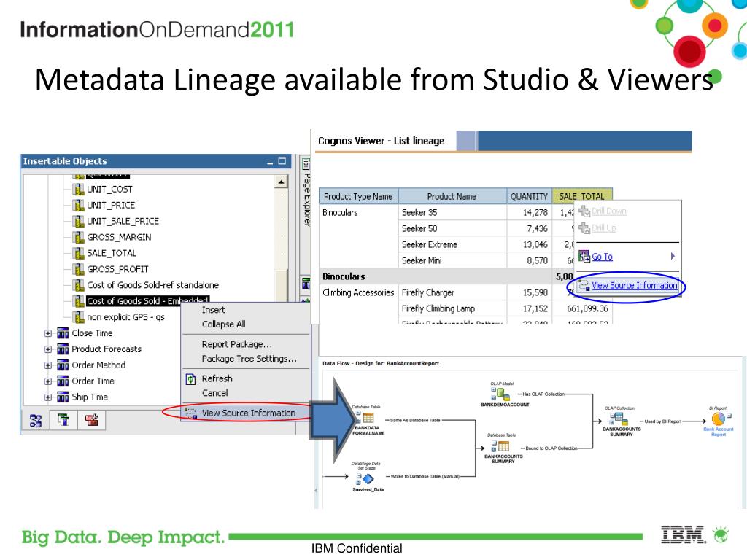Click the BANKDATA FORMALNAME table icon
747x560 pixels.
click(x=368, y=418)
